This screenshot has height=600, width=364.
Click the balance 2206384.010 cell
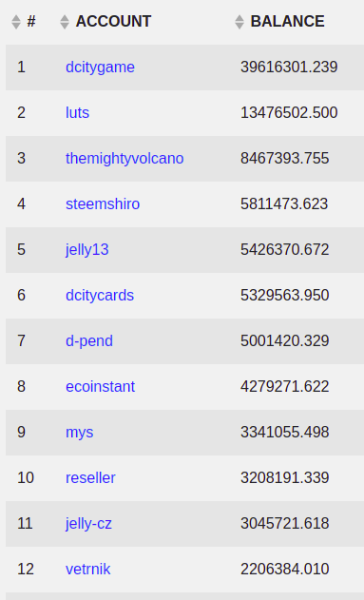click(285, 569)
